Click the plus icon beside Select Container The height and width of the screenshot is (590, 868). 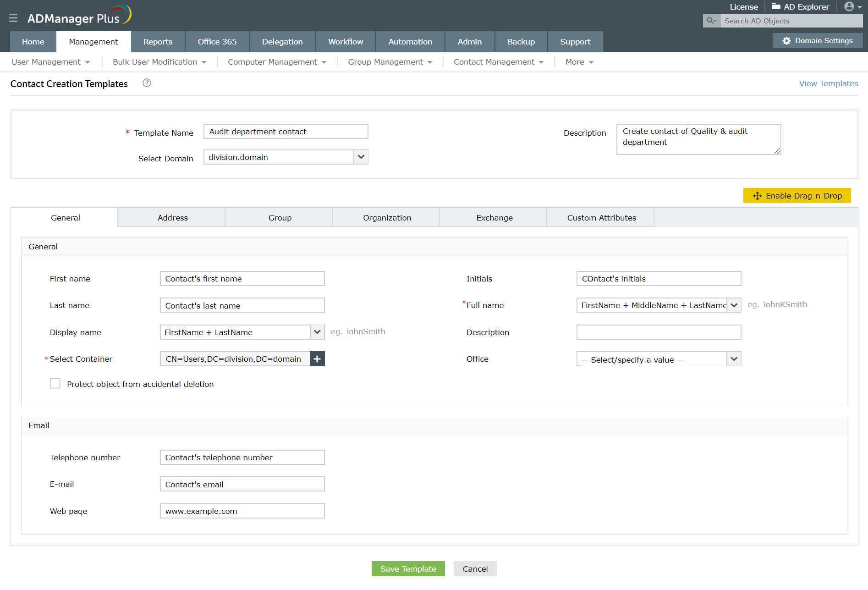pyautogui.click(x=317, y=359)
